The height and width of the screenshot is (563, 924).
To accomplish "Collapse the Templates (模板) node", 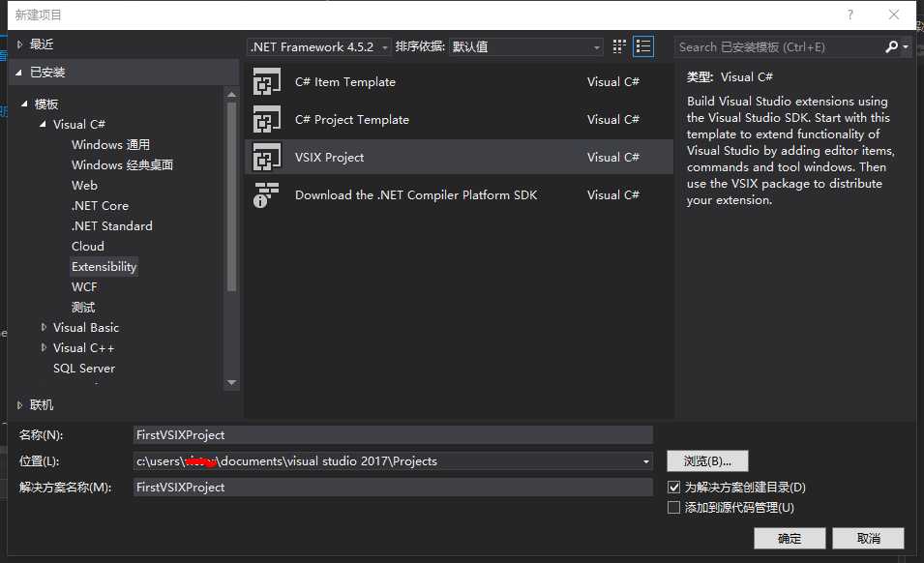I will 24,104.
